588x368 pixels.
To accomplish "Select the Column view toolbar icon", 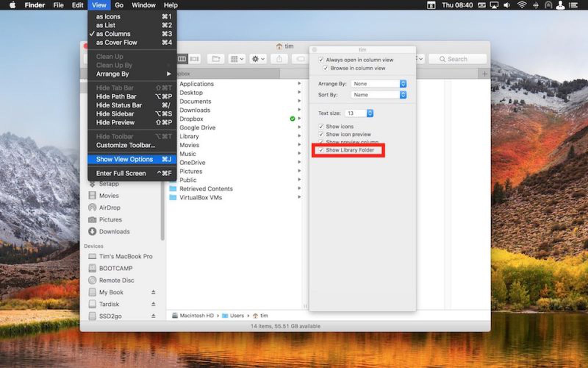I will click(x=183, y=59).
